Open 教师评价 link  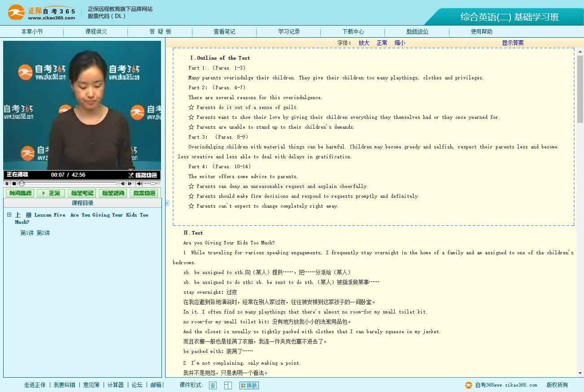pyautogui.click(x=417, y=31)
